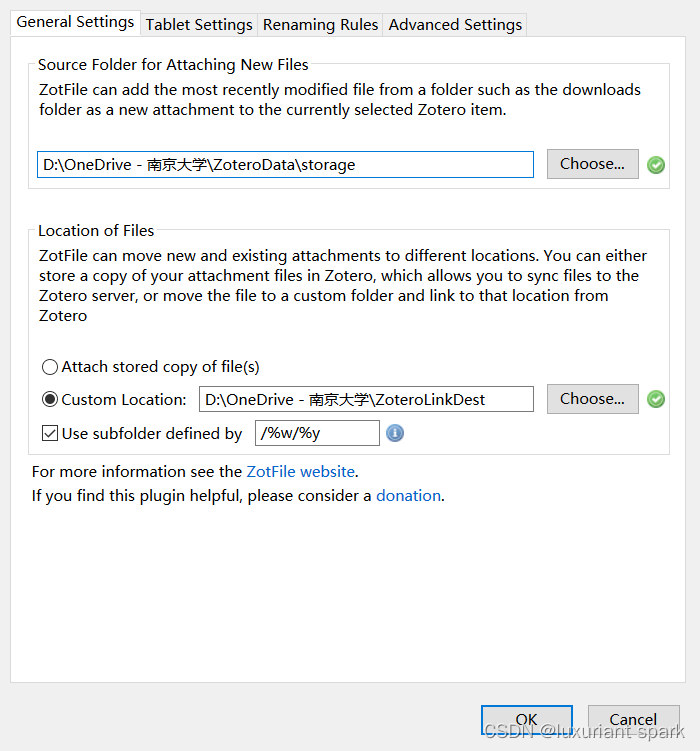Click green checkmark beside custom location path
Screen dimensions: 700x751
(655, 399)
